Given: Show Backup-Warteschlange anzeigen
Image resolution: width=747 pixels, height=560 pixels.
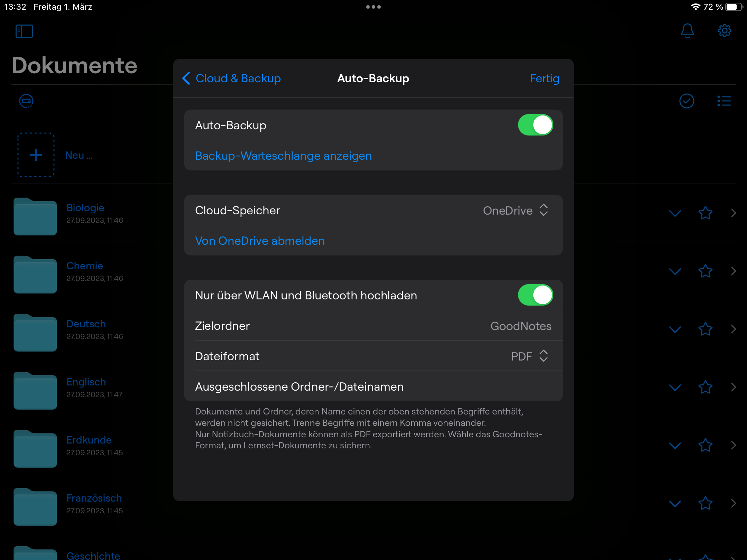Looking at the screenshot, I should [x=283, y=156].
